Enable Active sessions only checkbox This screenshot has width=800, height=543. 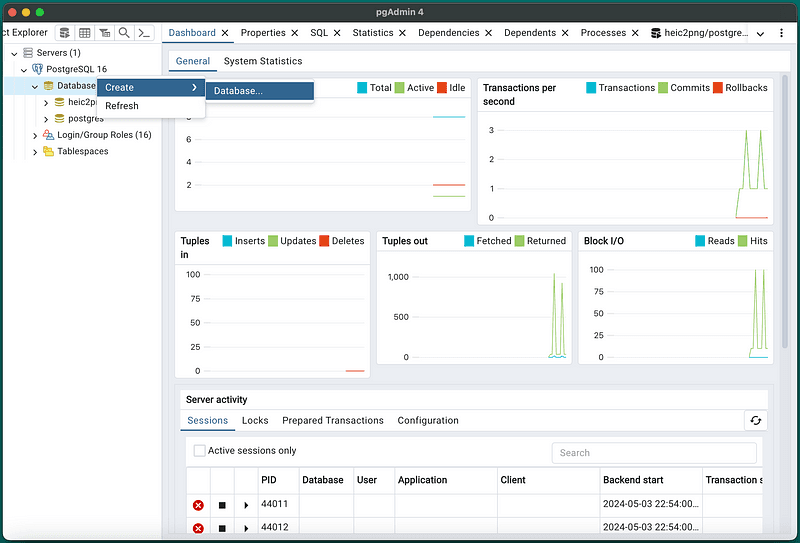click(199, 451)
